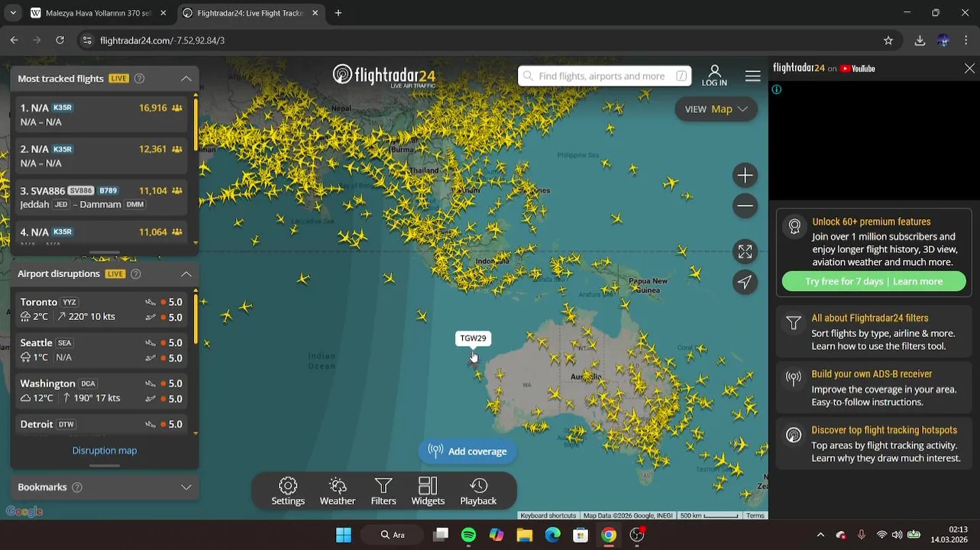Open the Playback history tool
The image size is (980, 550).
coord(478,491)
